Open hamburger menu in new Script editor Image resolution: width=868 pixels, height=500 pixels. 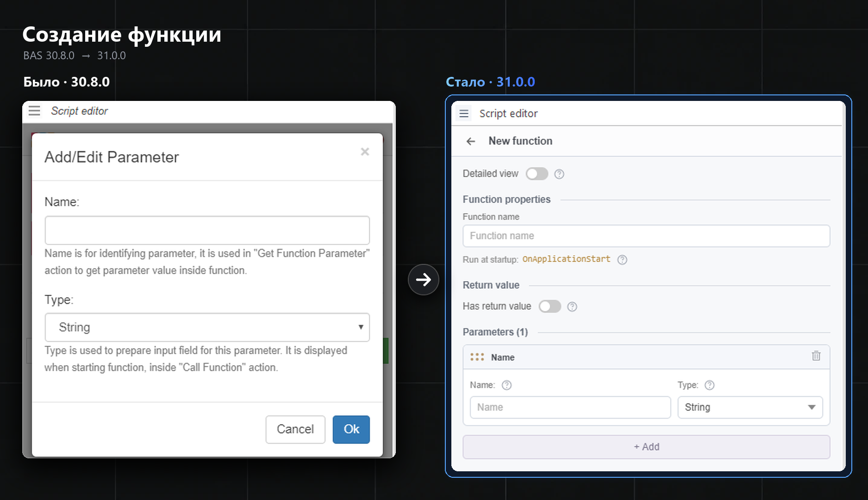[464, 113]
